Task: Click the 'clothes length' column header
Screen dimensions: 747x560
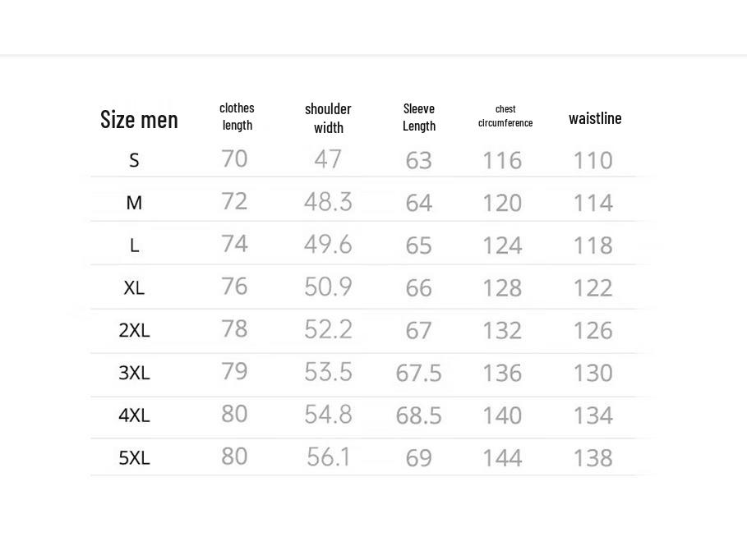Action: pos(237,117)
